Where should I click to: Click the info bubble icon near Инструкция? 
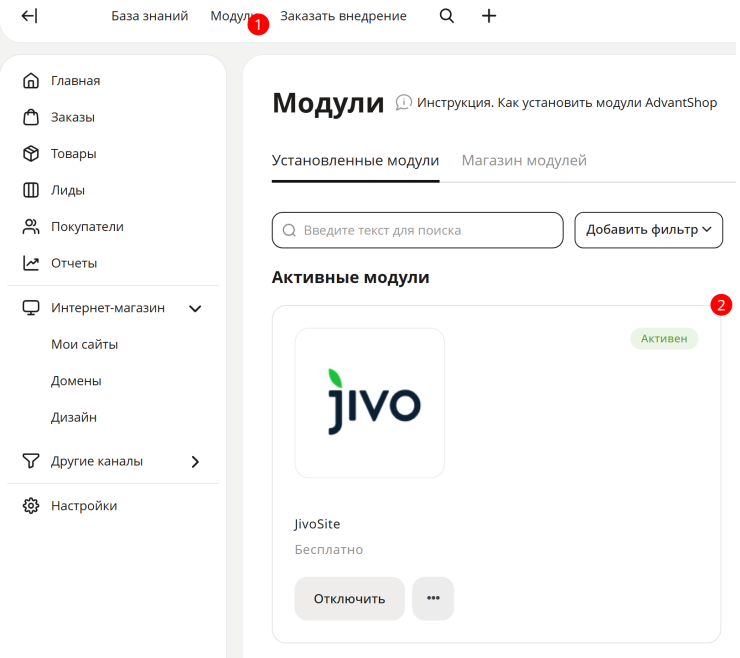pyautogui.click(x=404, y=102)
